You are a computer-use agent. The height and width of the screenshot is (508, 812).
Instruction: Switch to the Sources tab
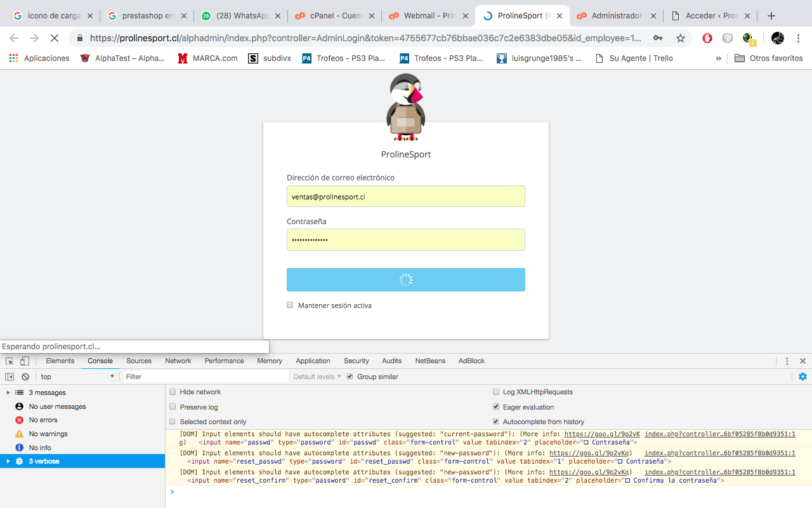tap(139, 361)
